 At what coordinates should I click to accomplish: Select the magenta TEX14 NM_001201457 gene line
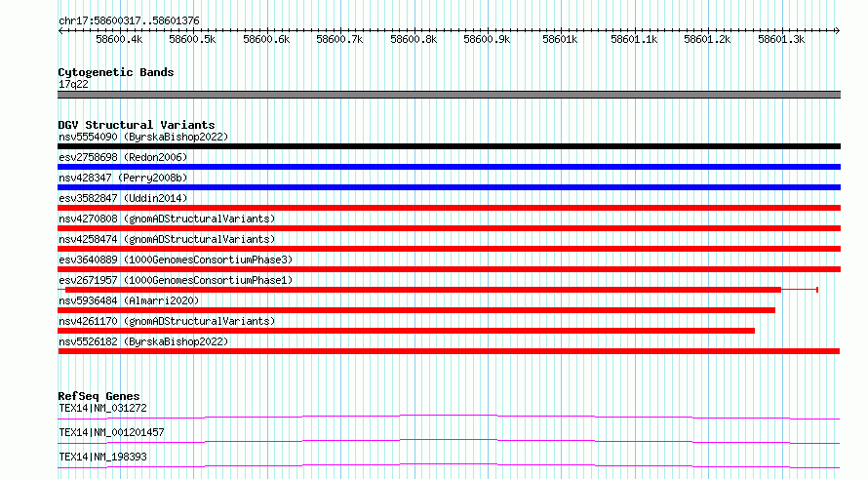(449, 441)
